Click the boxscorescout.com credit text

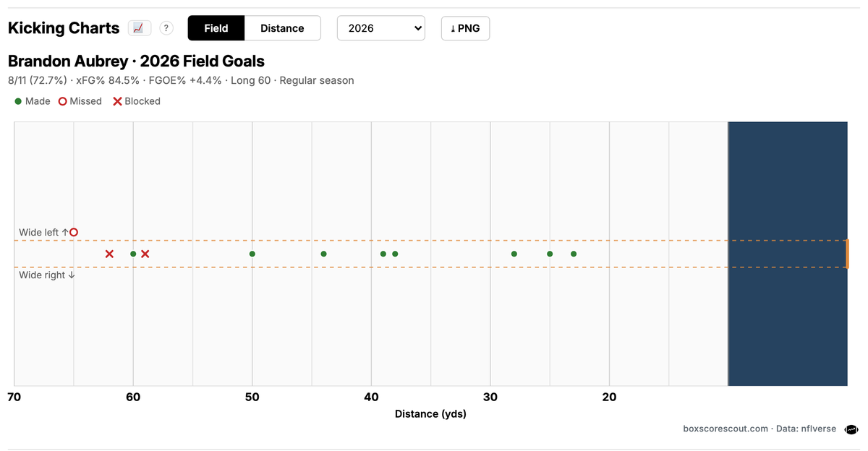pyautogui.click(x=726, y=429)
